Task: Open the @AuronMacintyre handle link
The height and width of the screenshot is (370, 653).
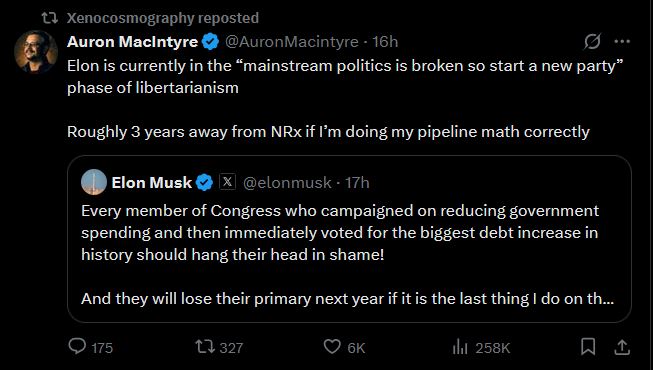Action: tap(292, 42)
